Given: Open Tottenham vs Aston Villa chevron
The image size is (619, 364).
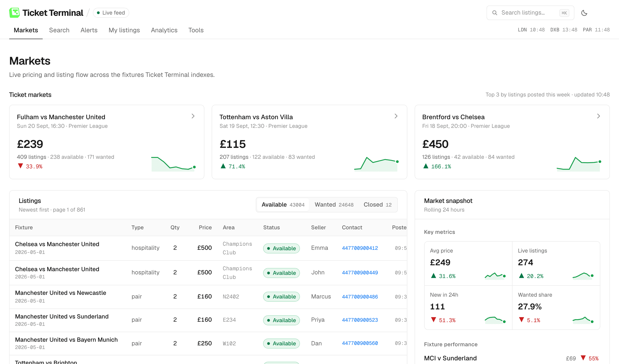Looking at the screenshot, I should coord(396,116).
